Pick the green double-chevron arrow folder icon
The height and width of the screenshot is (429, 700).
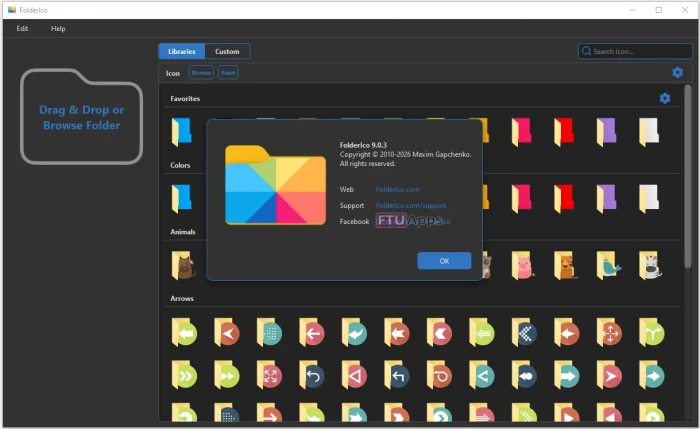(183, 376)
